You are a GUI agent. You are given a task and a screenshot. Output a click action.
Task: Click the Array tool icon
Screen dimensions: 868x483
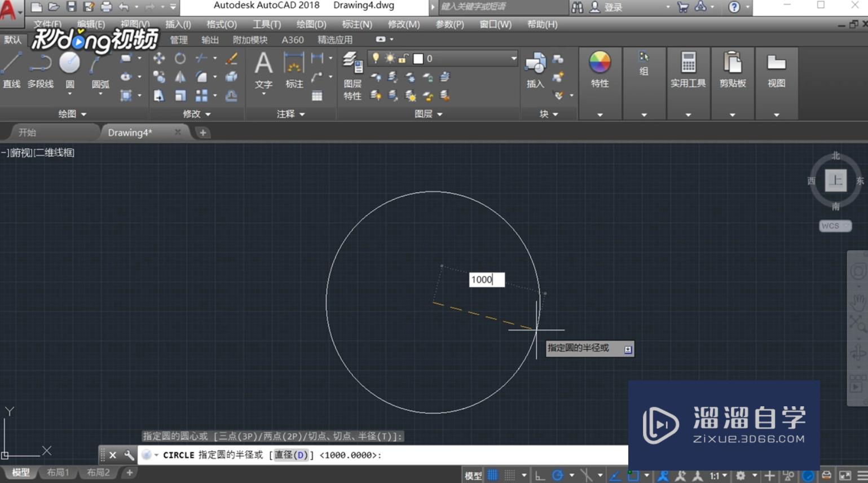201,95
